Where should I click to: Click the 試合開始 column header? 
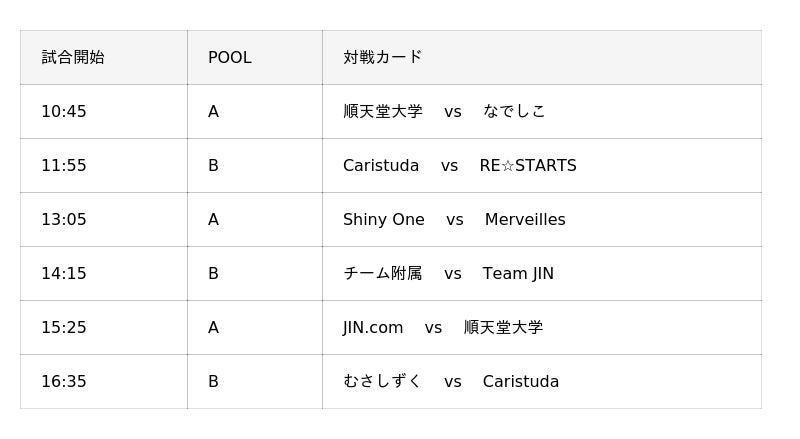point(73,58)
